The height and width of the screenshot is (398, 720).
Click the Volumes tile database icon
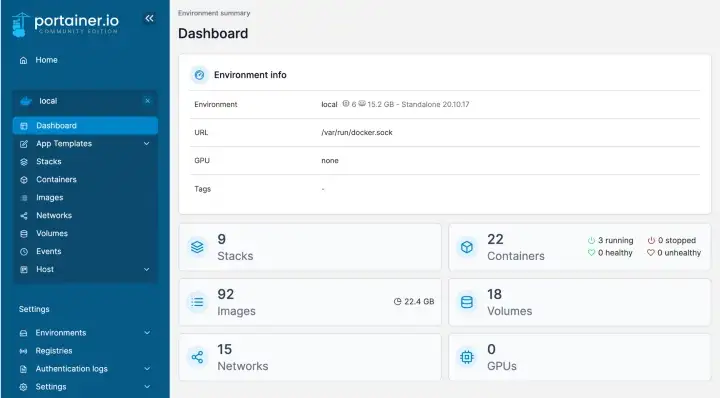click(x=467, y=302)
